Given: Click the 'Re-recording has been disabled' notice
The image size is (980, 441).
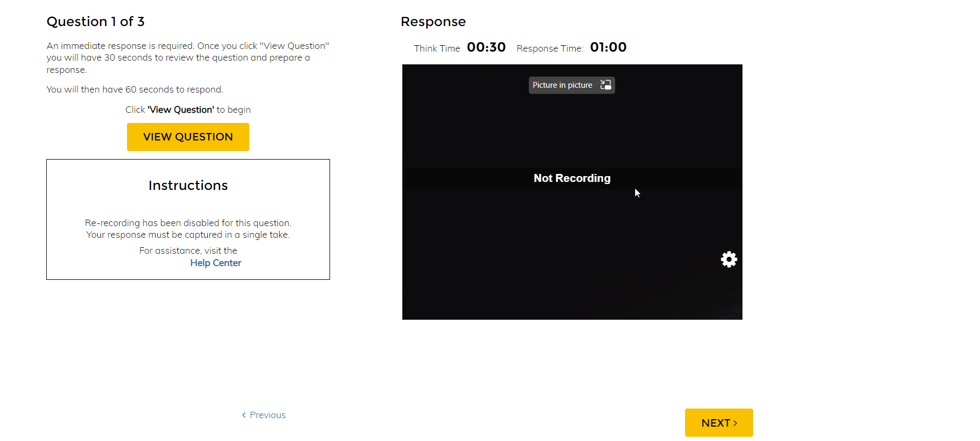Looking at the screenshot, I should [188, 223].
